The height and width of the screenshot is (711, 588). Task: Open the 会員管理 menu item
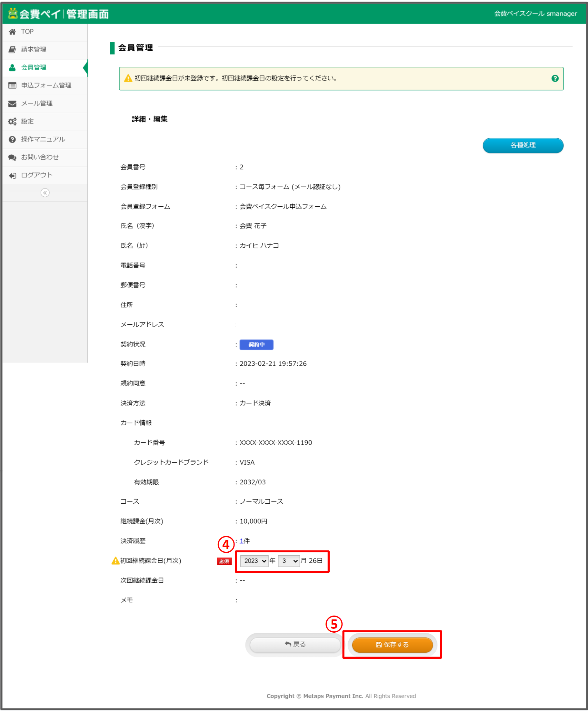coord(34,68)
